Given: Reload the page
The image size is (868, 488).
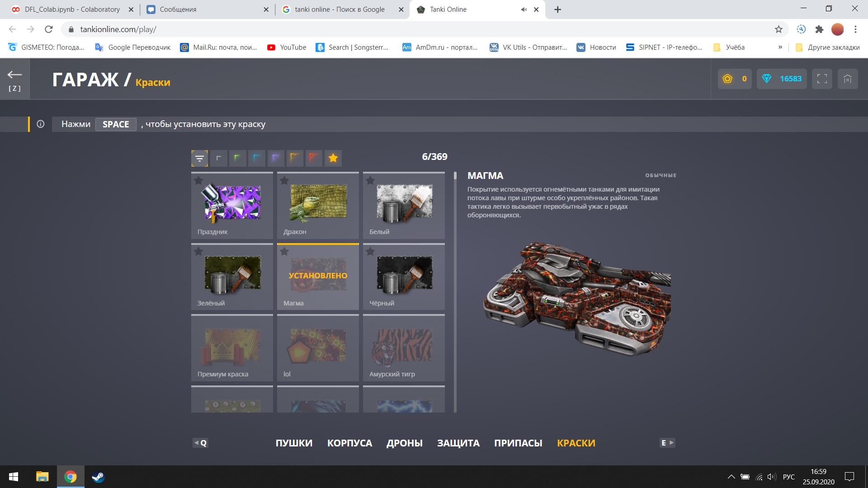Looking at the screenshot, I should click(49, 29).
